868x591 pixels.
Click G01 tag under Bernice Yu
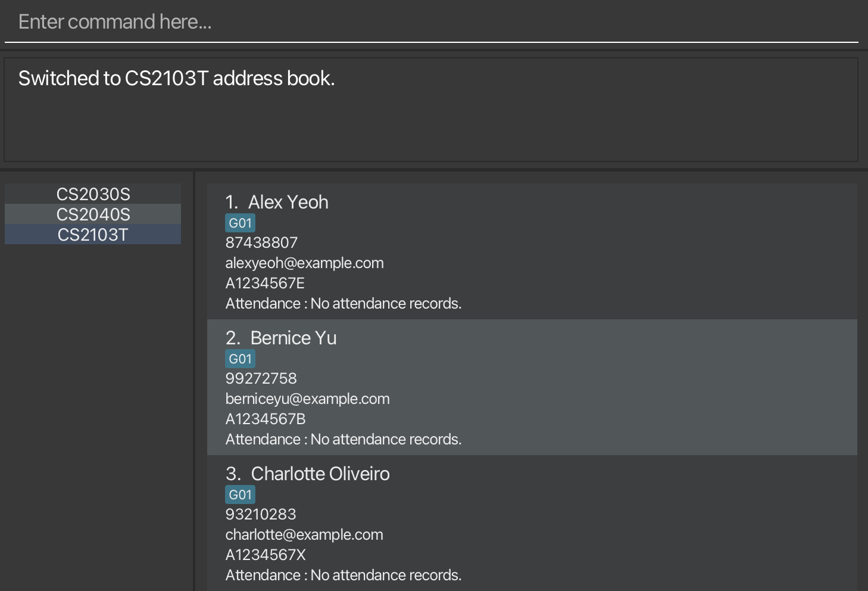[241, 359]
